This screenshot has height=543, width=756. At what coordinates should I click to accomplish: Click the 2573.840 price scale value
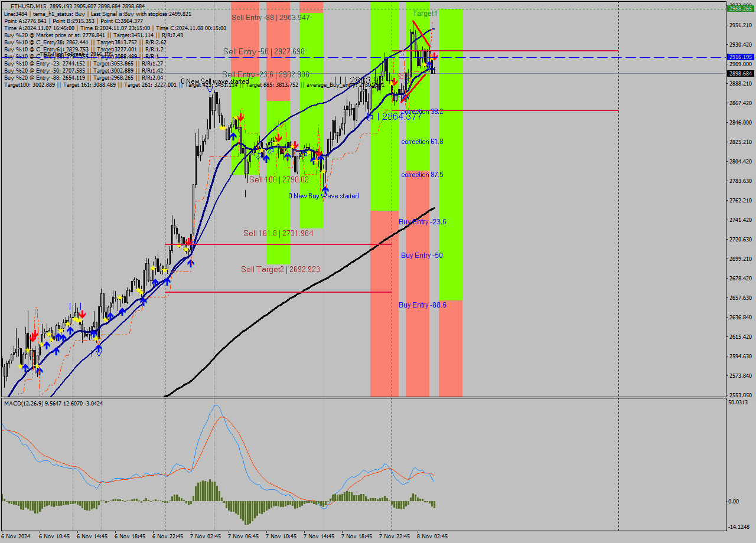740,376
